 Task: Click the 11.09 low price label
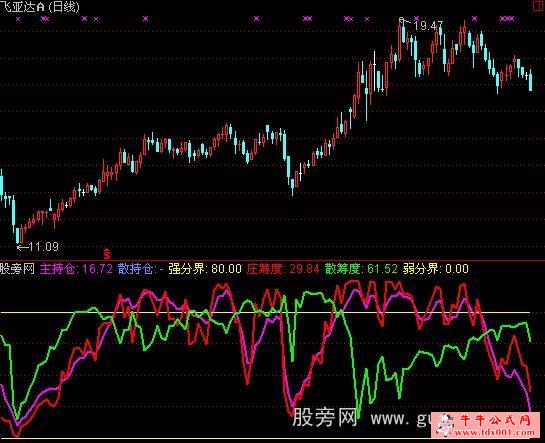[x=44, y=247]
